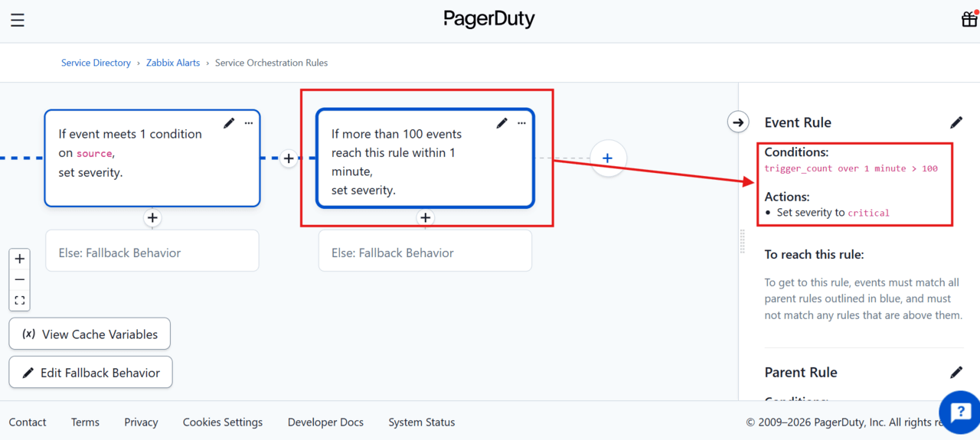Fit rules canvas to screen
Screen dimensions: 980x440
point(20,300)
